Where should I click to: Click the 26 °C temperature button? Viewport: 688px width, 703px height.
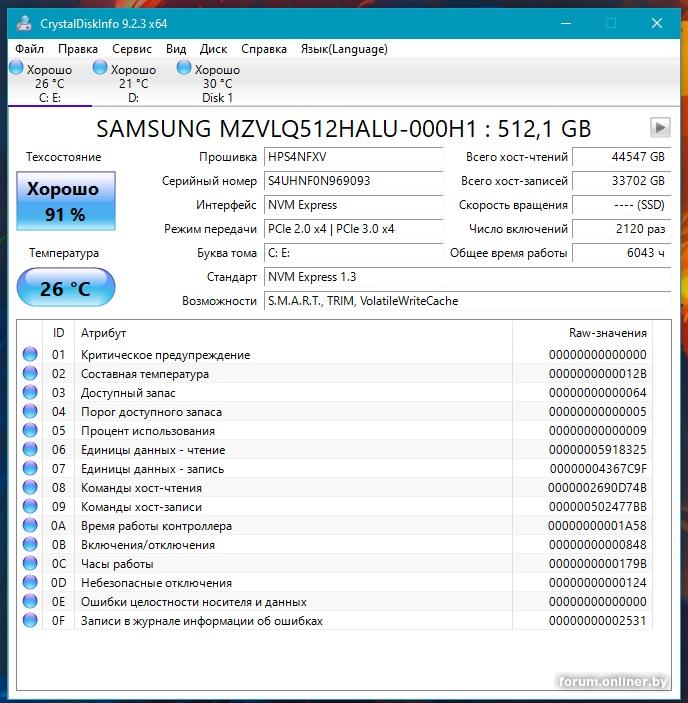point(66,287)
